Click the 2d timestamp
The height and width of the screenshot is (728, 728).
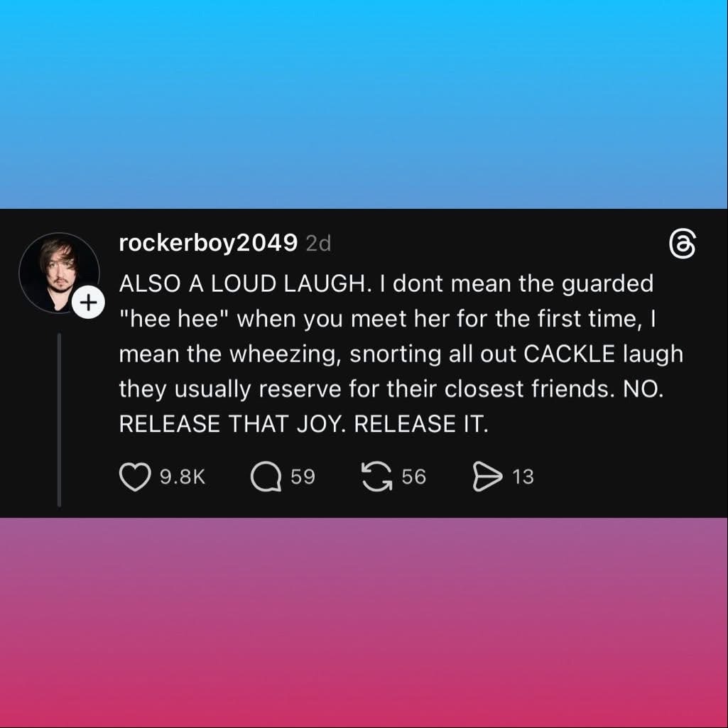point(317,244)
